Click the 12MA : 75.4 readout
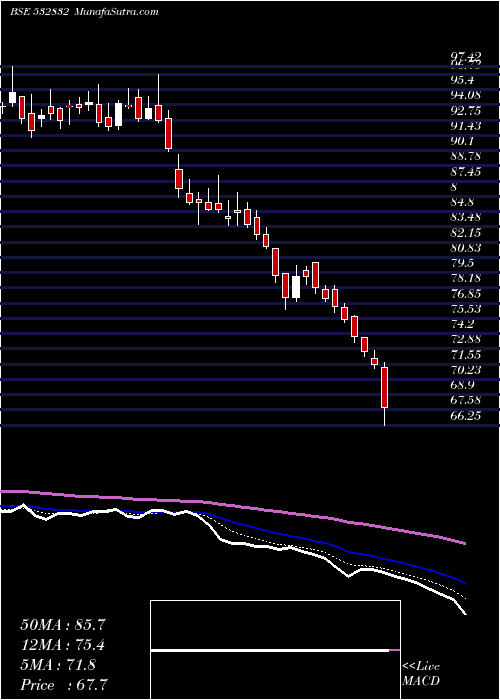 [x=63, y=645]
